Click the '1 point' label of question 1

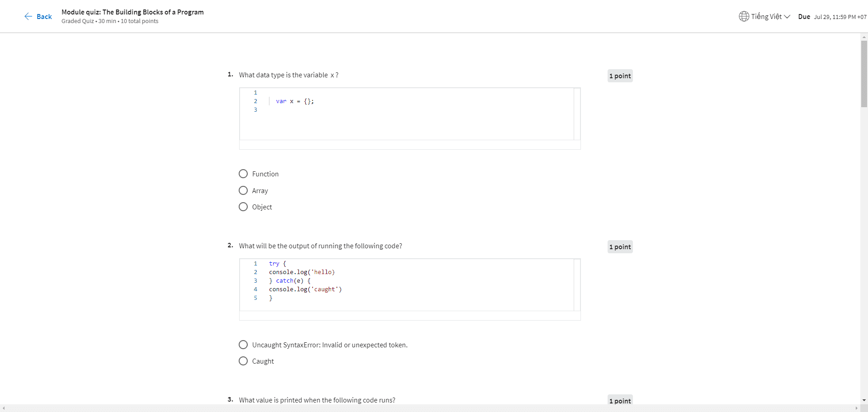click(x=620, y=76)
